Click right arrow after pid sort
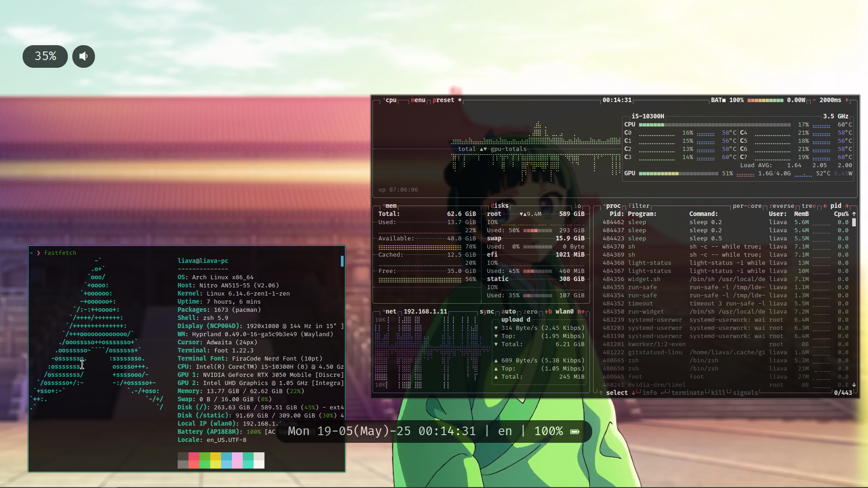Image resolution: width=868 pixels, height=488 pixels. (847, 206)
